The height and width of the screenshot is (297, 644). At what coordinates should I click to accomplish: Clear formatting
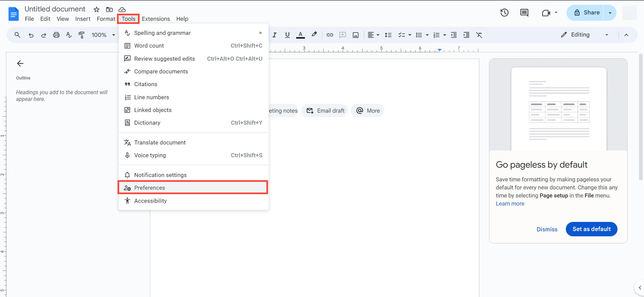(x=479, y=35)
